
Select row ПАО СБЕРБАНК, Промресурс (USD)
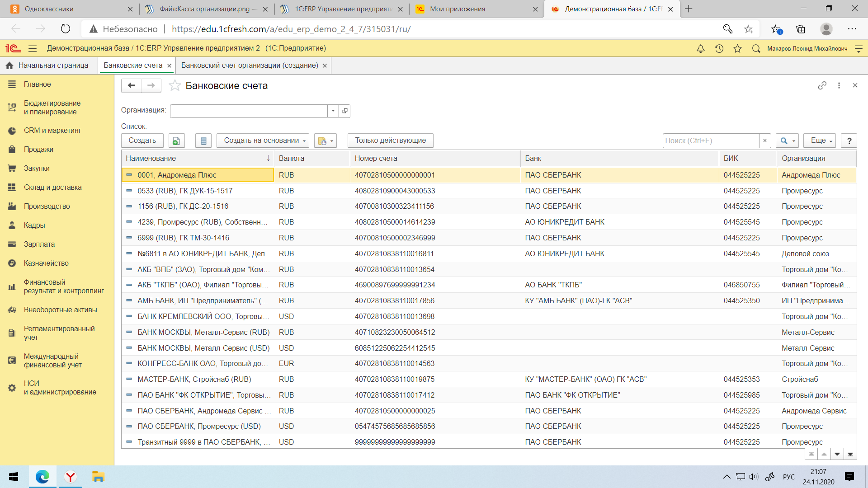[x=489, y=426]
